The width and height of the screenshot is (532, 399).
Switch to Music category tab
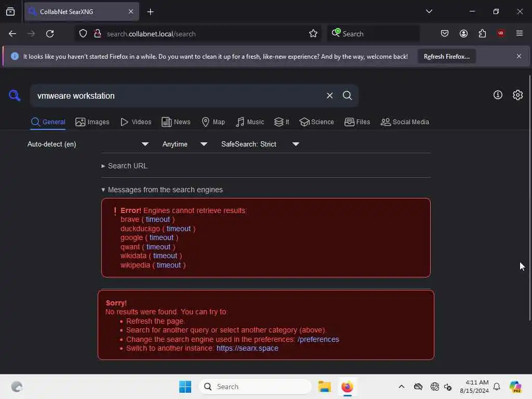(x=250, y=122)
